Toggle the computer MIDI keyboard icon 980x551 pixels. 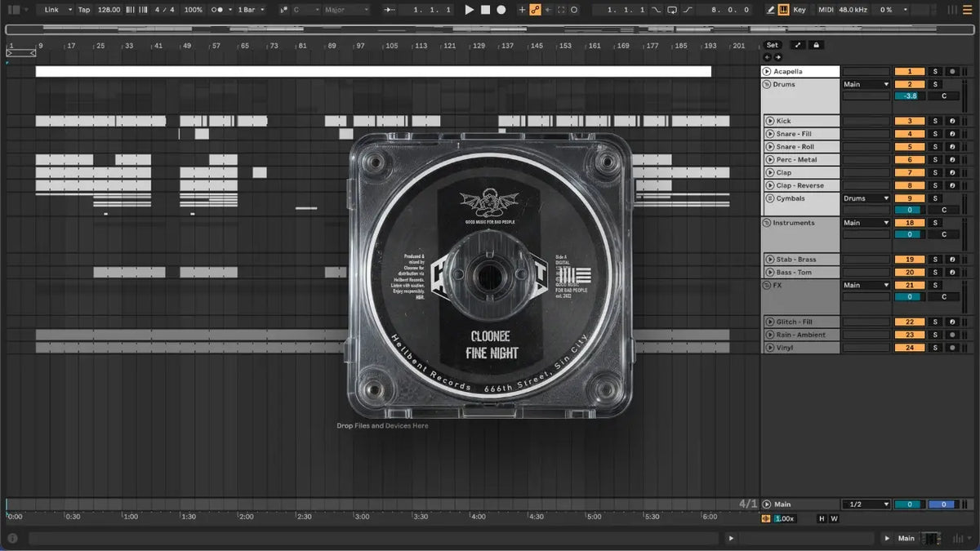click(784, 10)
